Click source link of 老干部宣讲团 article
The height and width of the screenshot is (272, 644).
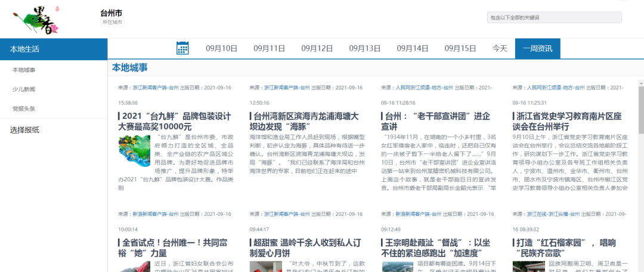click(425, 88)
